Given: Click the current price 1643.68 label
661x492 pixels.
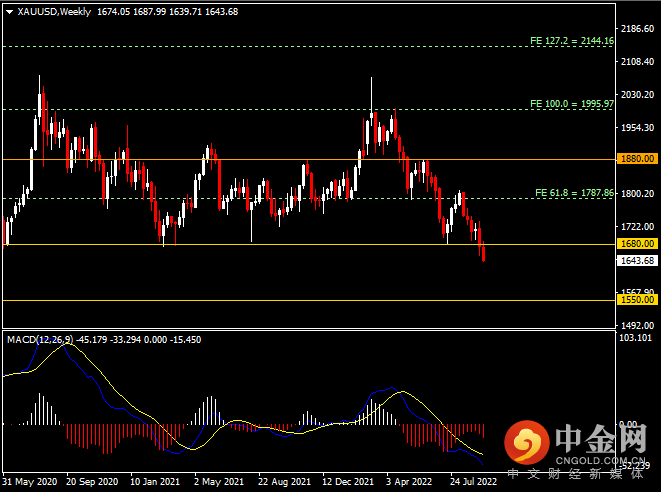Looking at the screenshot, I should point(637,261).
